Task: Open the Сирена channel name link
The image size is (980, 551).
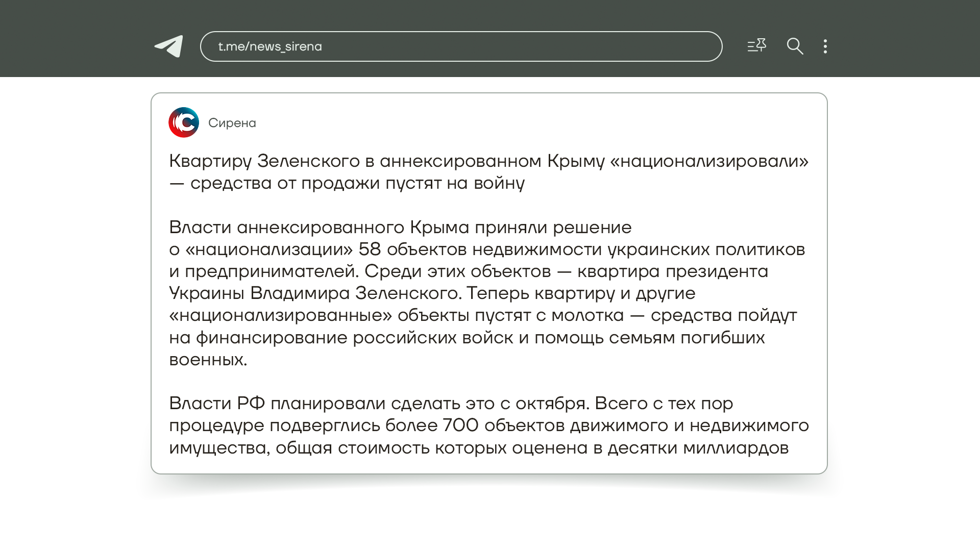Action: click(232, 123)
